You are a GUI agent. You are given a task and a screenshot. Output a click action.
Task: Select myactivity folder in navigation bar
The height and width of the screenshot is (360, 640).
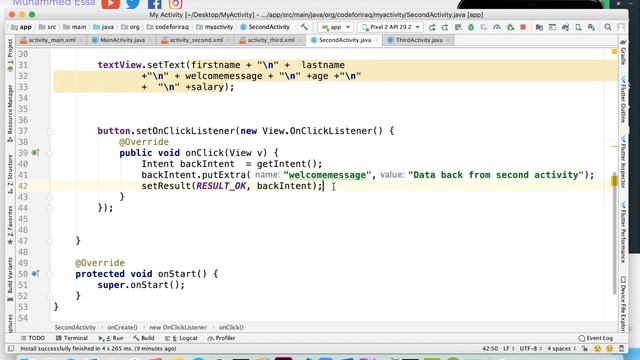214,27
